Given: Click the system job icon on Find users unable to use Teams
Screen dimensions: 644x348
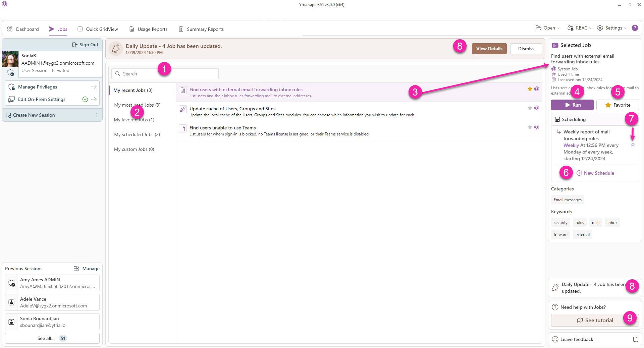Looking at the screenshot, I should coord(537,127).
